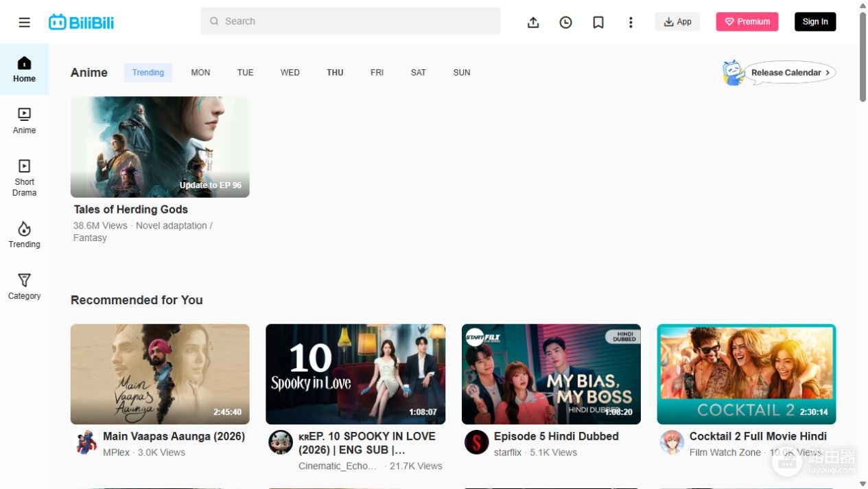Open the Release Calendar link
The width and height of the screenshot is (868, 489).
[790, 72]
